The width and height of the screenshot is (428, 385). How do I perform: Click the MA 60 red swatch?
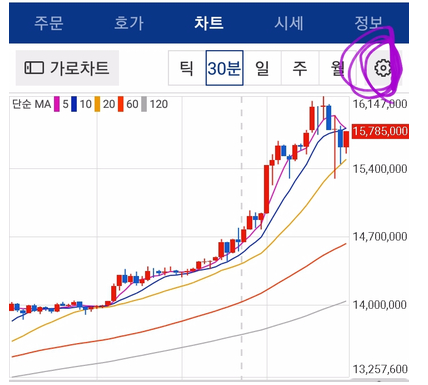pyautogui.click(x=121, y=104)
